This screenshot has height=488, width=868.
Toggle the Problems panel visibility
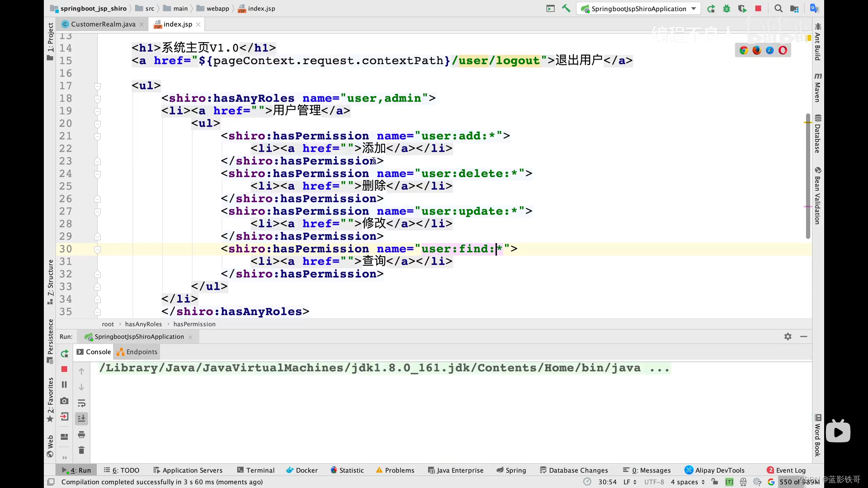pos(395,470)
